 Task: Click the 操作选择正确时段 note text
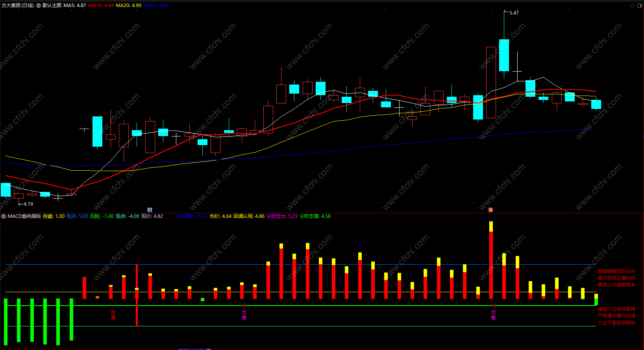pyautogui.click(x=616, y=278)
